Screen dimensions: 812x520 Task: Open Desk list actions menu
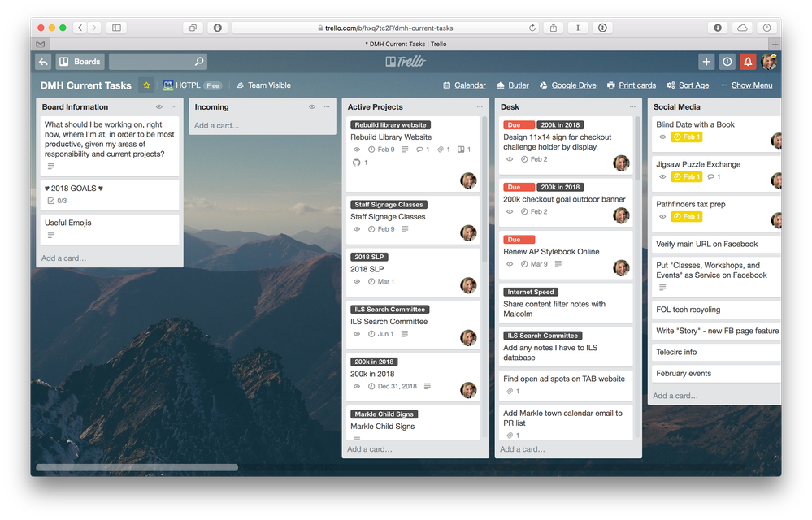click(632, 107)
